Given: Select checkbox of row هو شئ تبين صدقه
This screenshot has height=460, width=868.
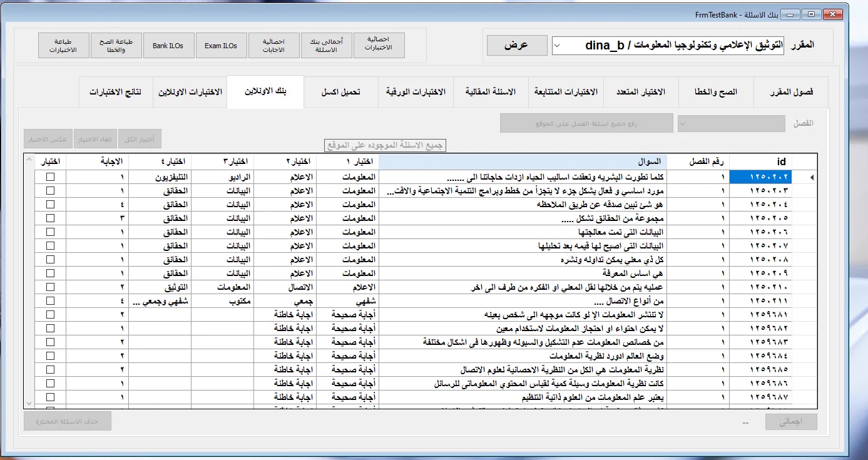Looking at the screenshot, I should point(50,205).
